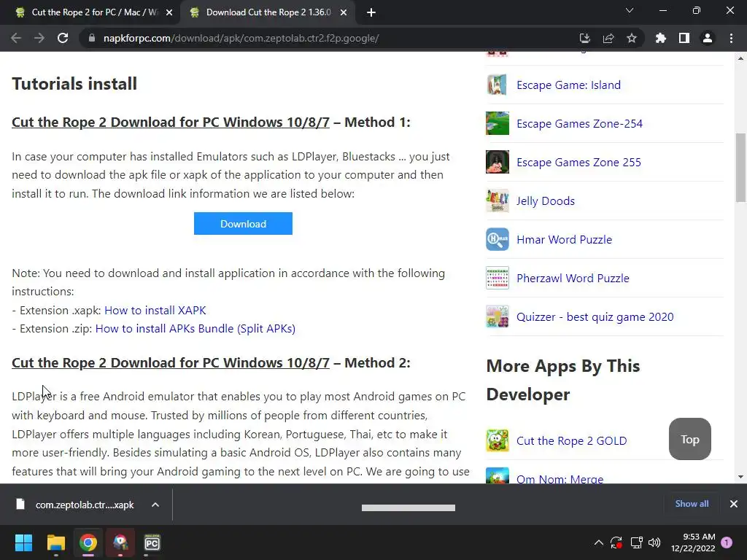Click the Pherzawl Word Puzzle icon

tap(498, 278)
